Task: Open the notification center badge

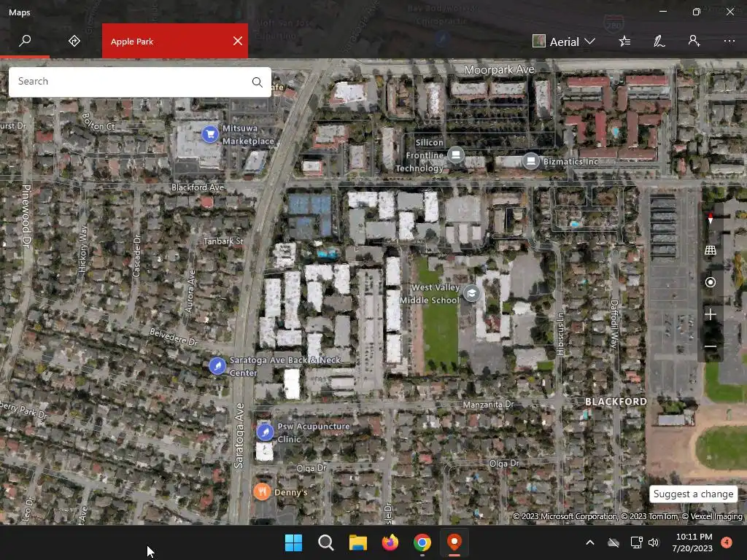Action: click(727, 542)
